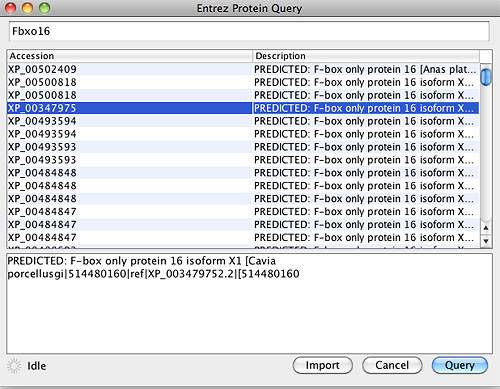Screen dimensions: 500x389
Task: Sort by the Accession column header
Action: (129, 56)
